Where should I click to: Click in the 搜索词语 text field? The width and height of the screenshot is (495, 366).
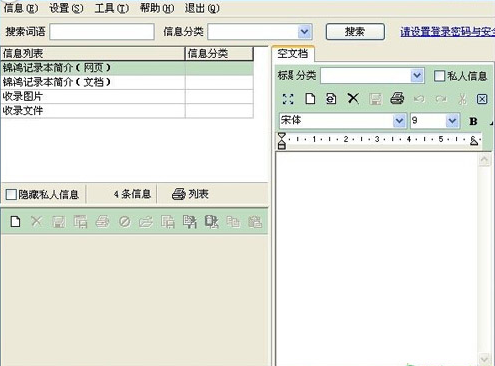(102, 32)
